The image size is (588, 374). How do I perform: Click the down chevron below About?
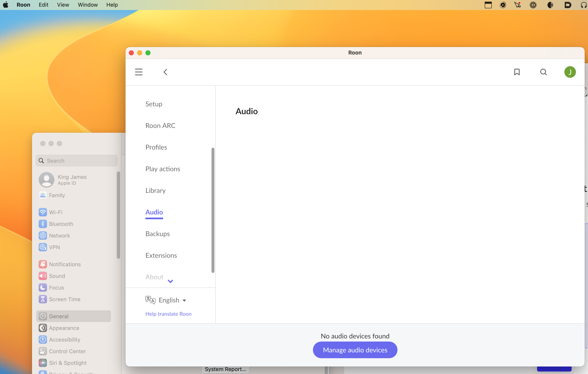[170, 281]
